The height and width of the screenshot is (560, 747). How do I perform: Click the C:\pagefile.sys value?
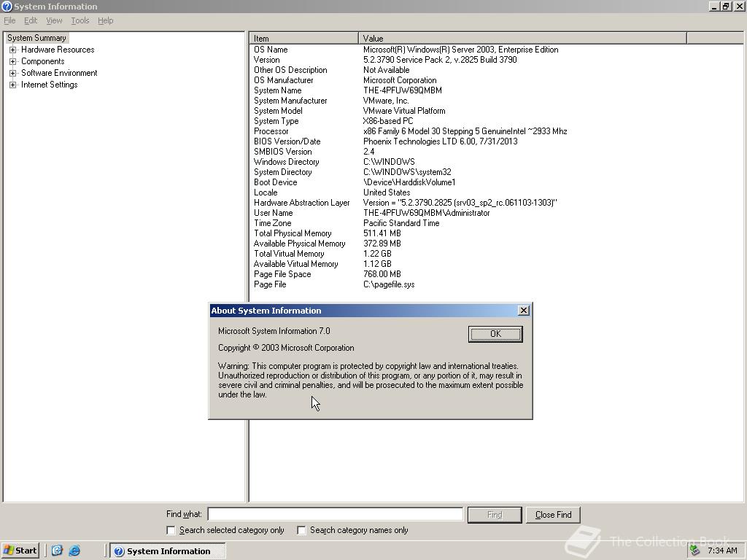[389, 284]
